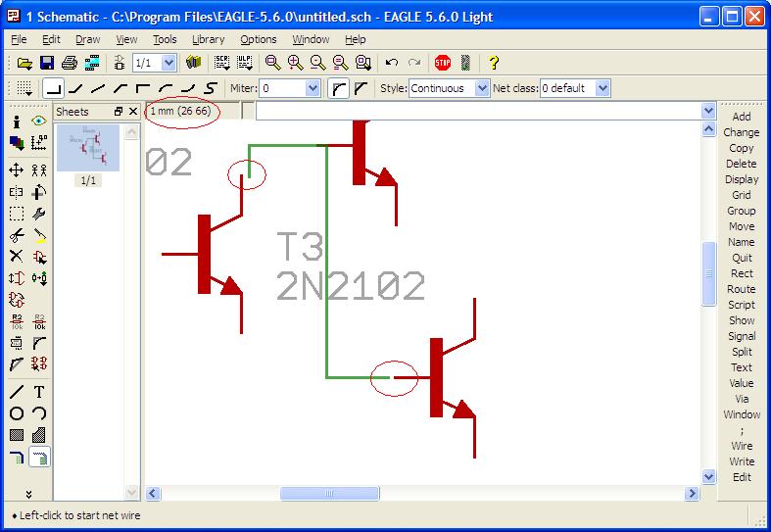Open the View menu
The height and width of the screenshot is (532, 771).
(x=126, y=39)
